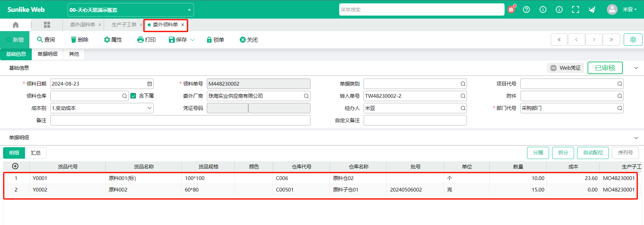Go to last record
The width and height of the screenshot is (644, 225).
611,40
